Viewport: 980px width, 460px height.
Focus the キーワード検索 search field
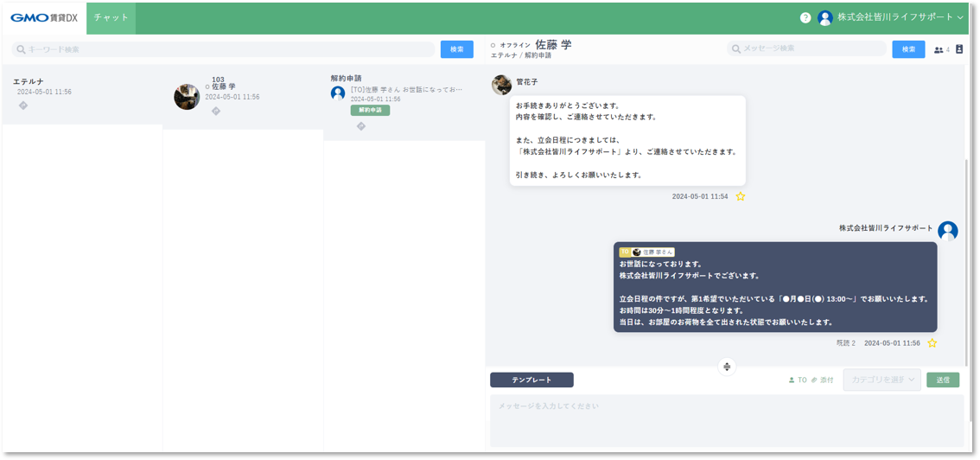coord(224,49)
